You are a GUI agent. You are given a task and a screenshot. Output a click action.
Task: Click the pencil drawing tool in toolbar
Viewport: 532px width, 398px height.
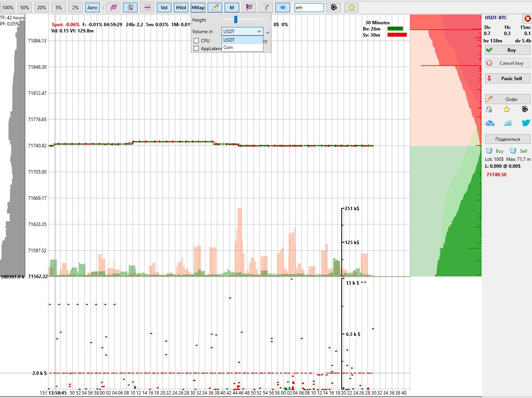215,7
